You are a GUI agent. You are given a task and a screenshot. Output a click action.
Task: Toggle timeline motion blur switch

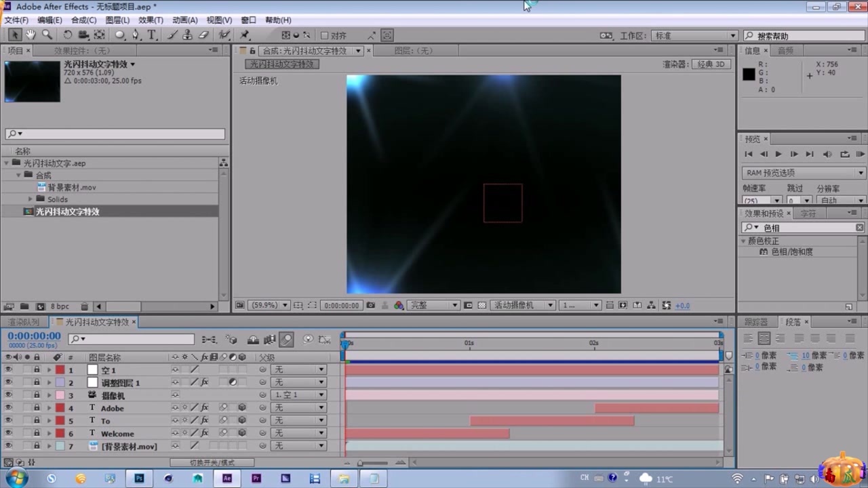(x=286, y=340)
